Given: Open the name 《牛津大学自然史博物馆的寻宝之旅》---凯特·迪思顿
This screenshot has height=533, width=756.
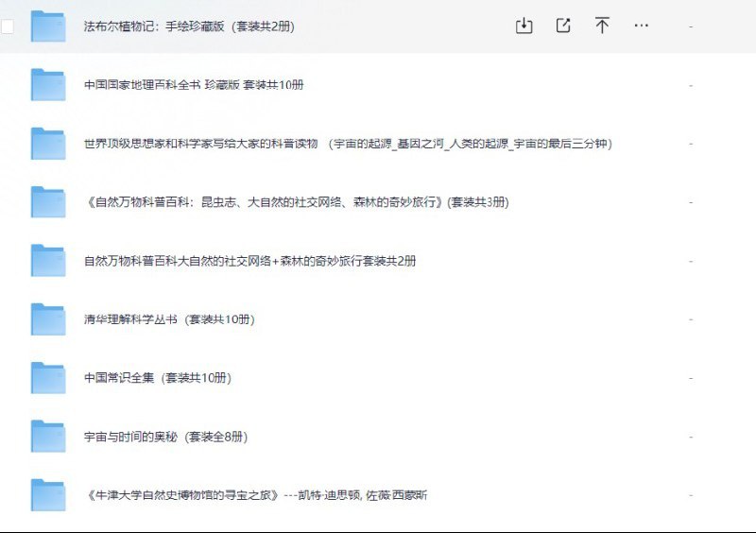Looking at the screenshot, I should 255,495.
